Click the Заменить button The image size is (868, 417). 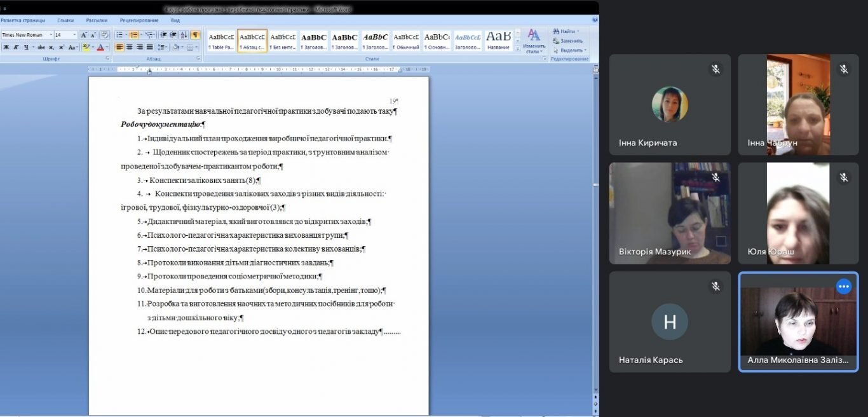click(x=567, y=41)
